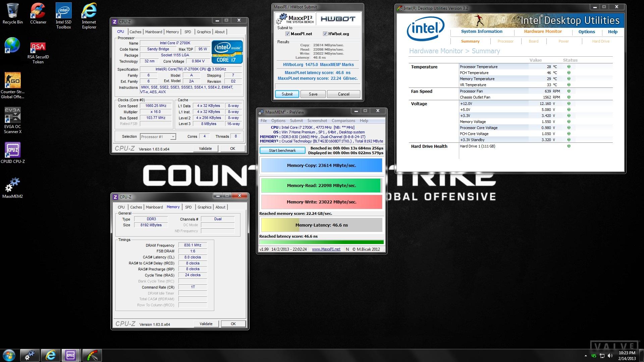This screenshot has width=644, height=362.
Task: Click the Memory-Read result bar
Action: (x=321, y=185)
